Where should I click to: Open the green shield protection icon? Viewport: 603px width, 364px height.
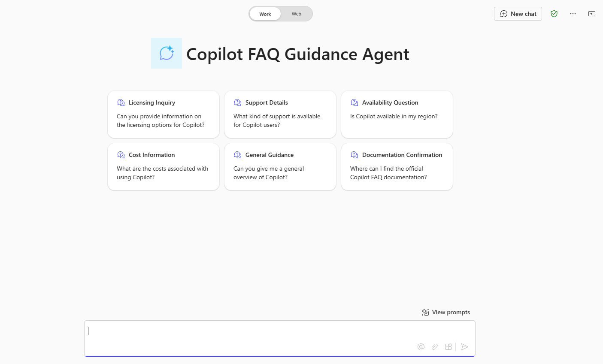pyautogui.click(x=554, y=14)
